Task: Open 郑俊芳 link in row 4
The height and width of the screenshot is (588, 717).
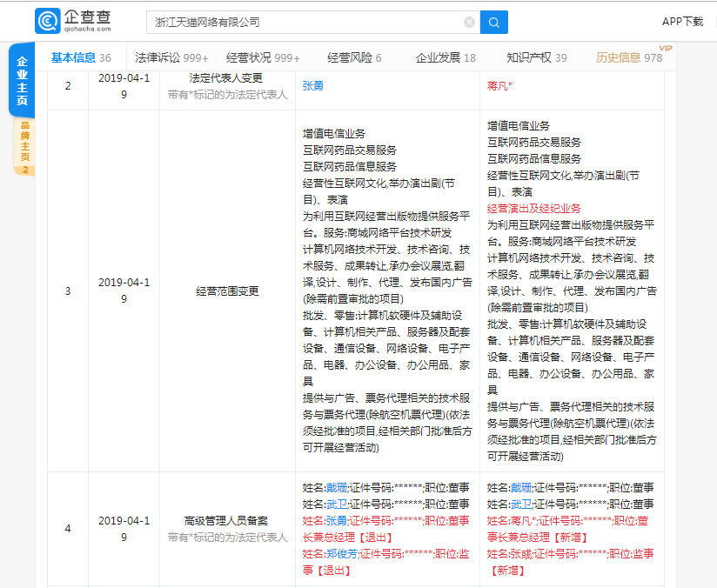Action: (342, 554)
